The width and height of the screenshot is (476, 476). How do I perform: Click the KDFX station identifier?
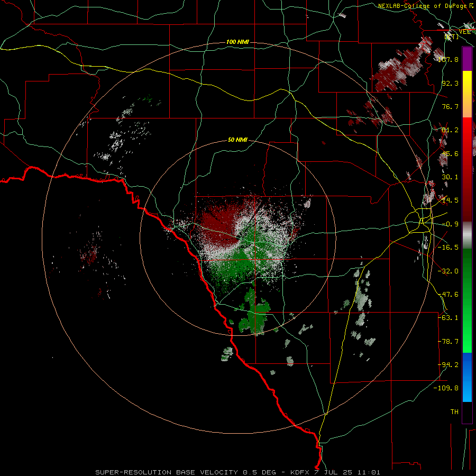[300, 472]
